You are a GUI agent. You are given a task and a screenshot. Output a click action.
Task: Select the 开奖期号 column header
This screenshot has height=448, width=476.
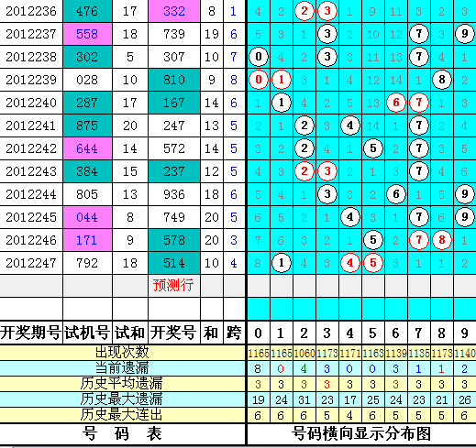[31, 333]
